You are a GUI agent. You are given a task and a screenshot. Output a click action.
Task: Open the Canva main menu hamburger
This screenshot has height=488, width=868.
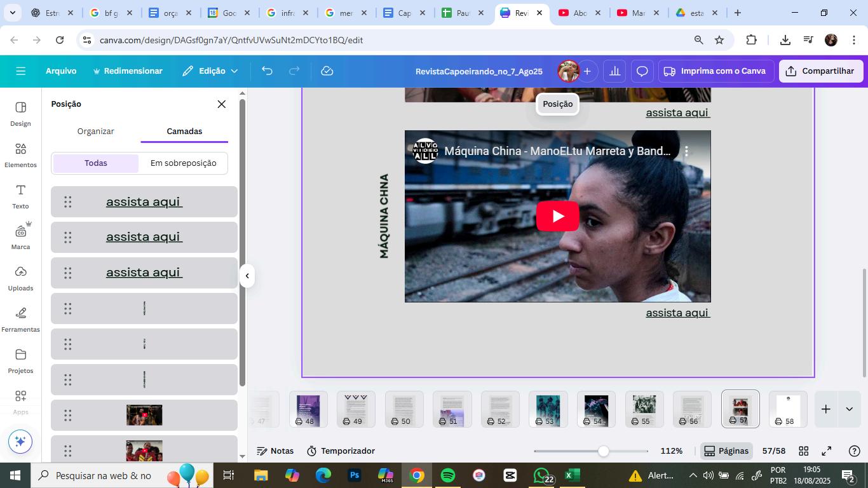tap(20, 71)
